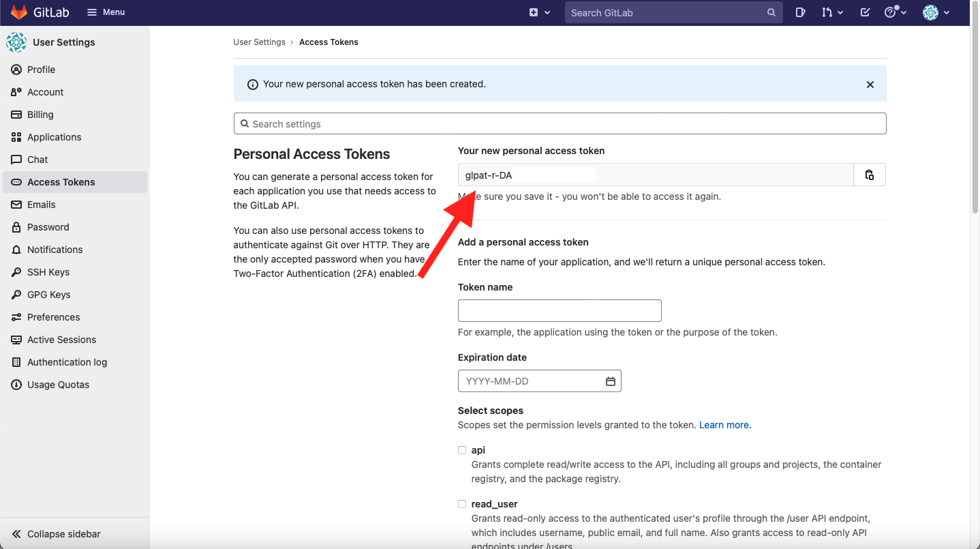Click the User Settings sidebar avatar

[16, 42]
